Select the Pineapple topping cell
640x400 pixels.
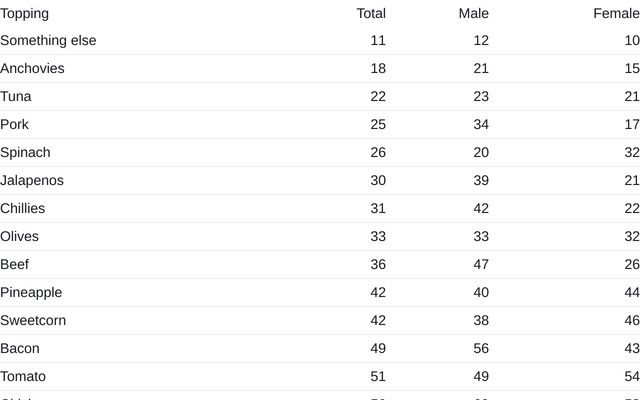31,293
